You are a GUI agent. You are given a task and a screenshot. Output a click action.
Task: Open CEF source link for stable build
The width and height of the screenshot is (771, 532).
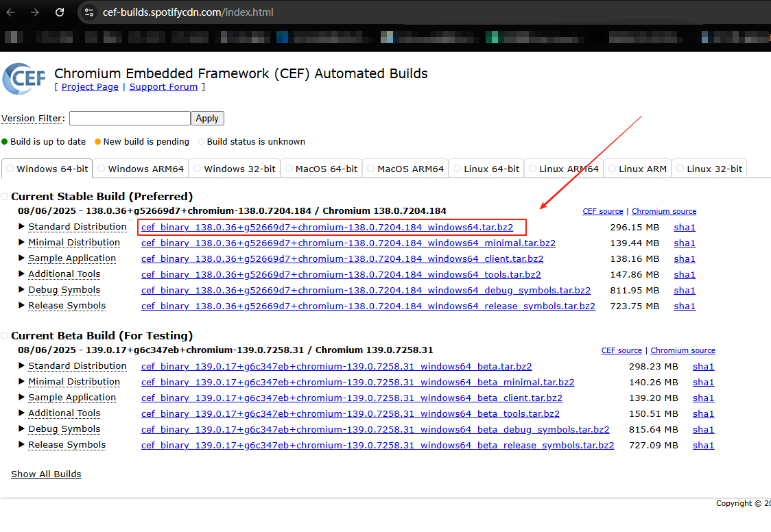tap(603, 211)
